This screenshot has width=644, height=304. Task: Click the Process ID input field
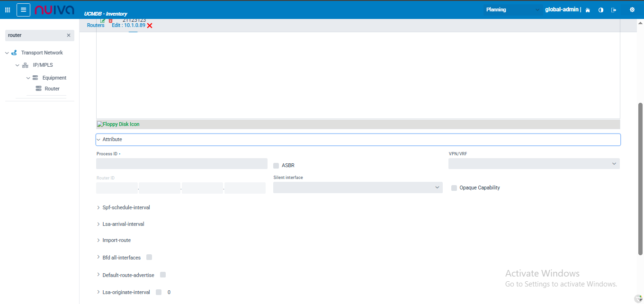(181, 164)
